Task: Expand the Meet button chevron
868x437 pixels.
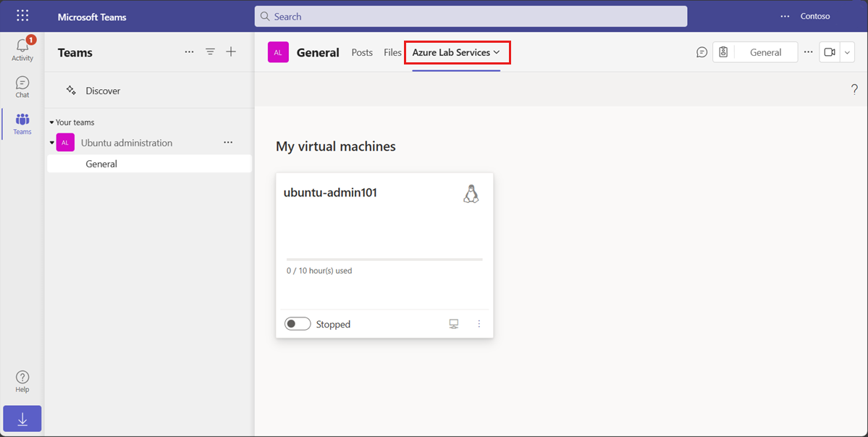Action: pos(848,51)
